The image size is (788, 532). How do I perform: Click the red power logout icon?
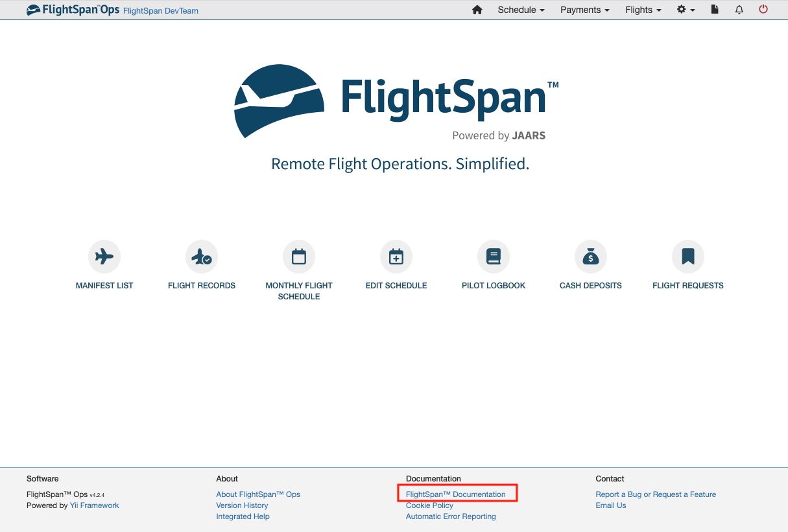tap(763, 10)
